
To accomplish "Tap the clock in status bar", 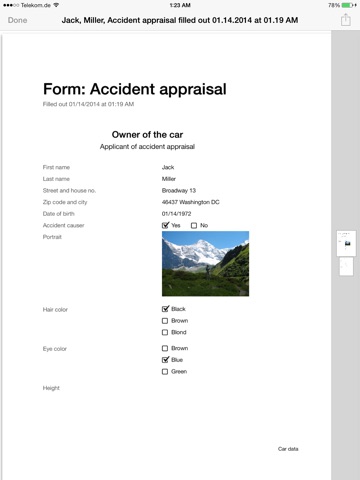I will click(x=180, y=5).
